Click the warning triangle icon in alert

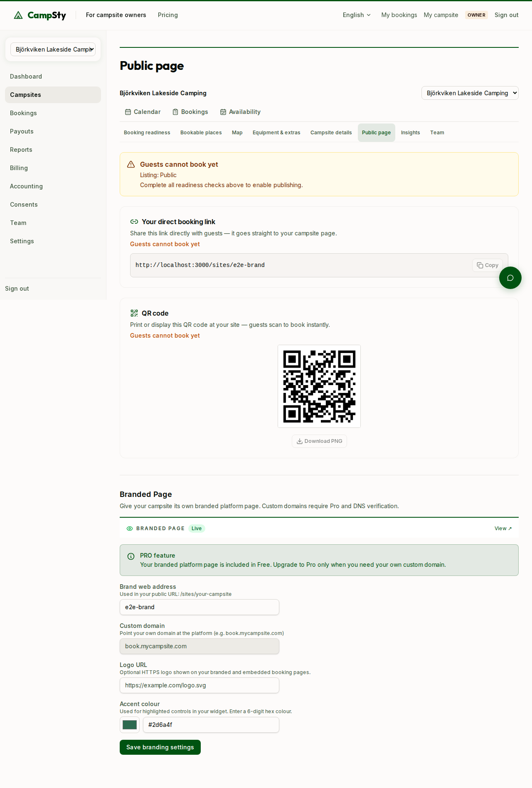pos(131,164)
